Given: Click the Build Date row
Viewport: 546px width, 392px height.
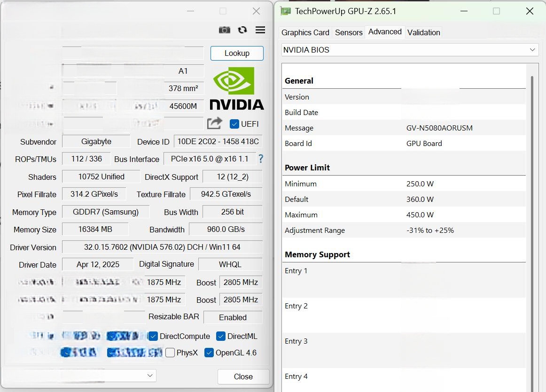Looking at the screenshot, I should (404, 112).
